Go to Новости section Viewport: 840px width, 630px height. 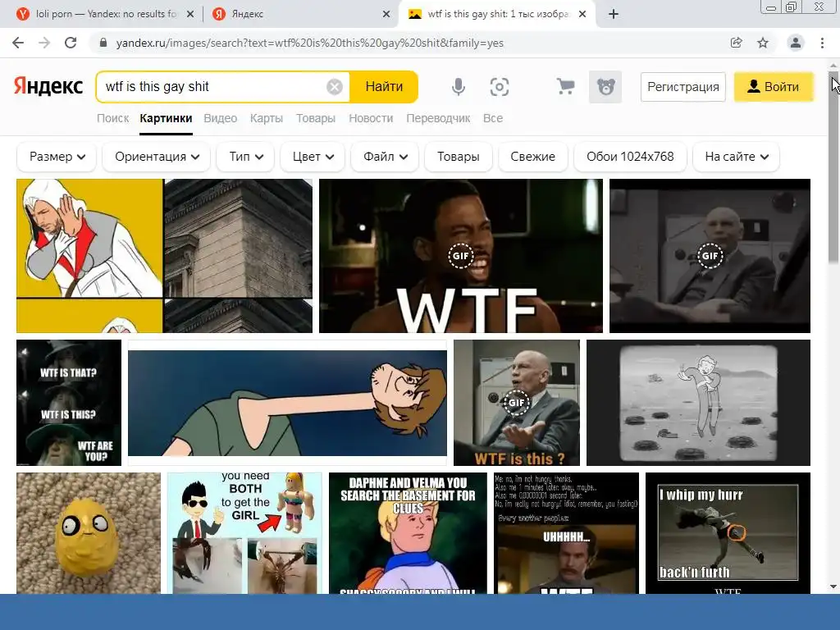(371, 118)
